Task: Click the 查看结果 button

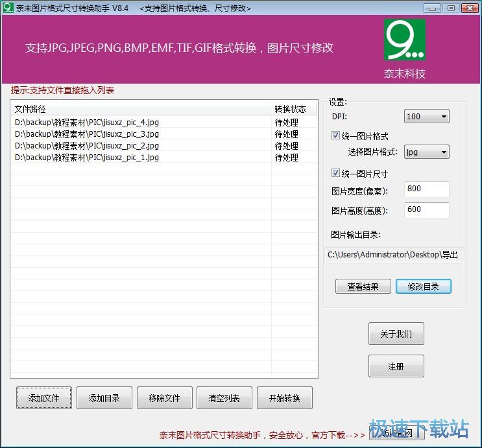Action: (363, 287)
